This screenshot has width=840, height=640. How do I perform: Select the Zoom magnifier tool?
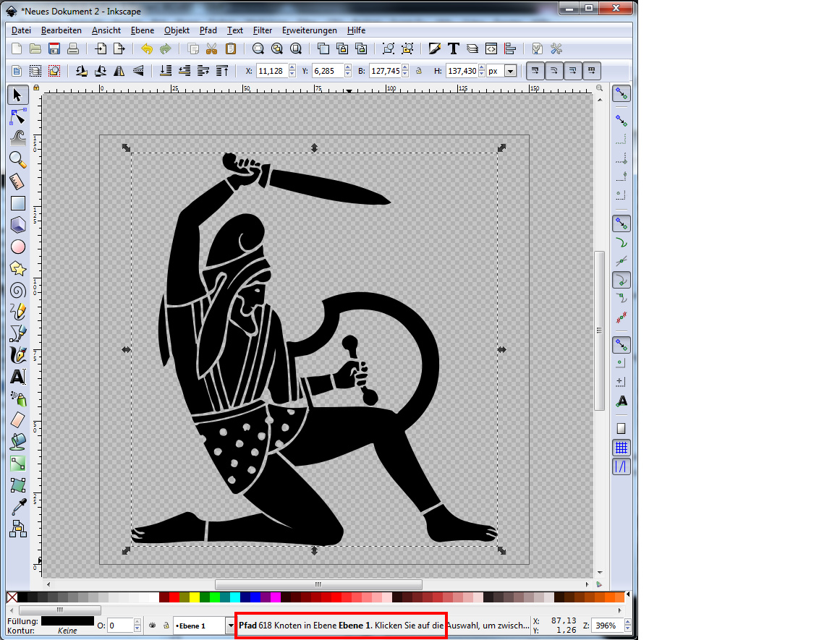pos(18,160)
